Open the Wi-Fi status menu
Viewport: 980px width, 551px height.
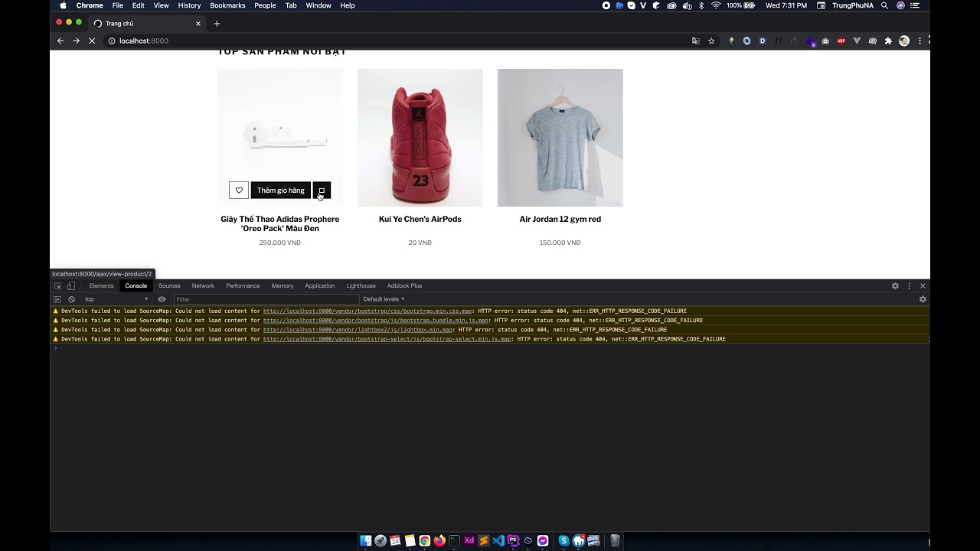(716, 5)
